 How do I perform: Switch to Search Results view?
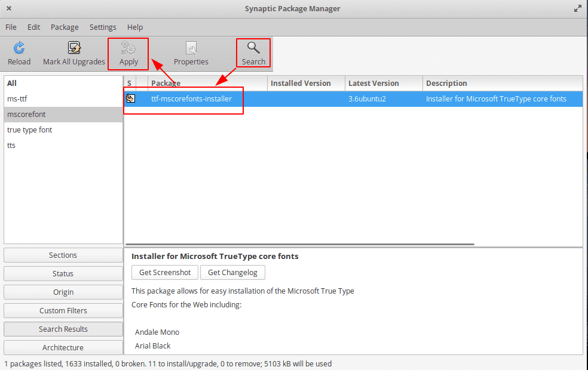(63, 329)
